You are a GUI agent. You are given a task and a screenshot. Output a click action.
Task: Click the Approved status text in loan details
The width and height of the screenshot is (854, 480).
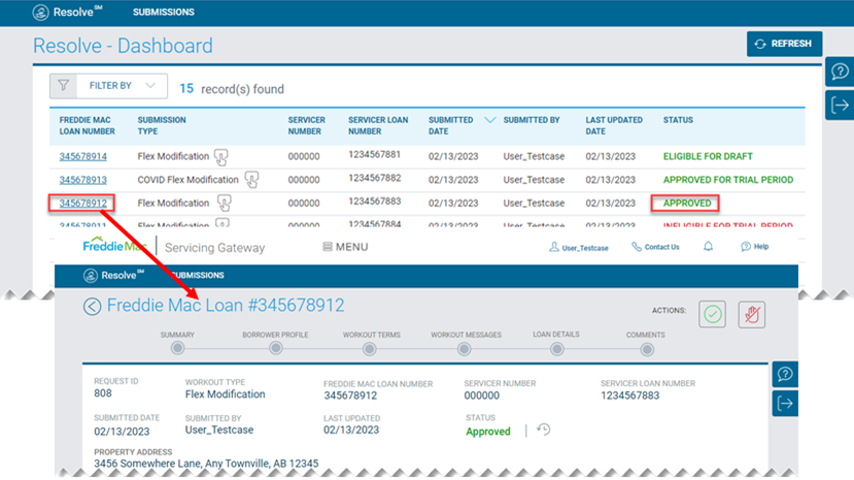point(488,432)
